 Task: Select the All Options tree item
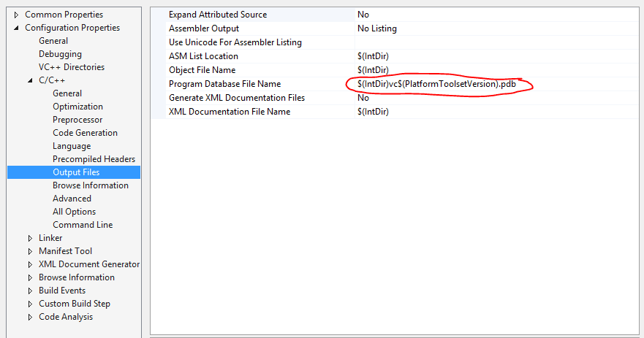pyautogui.click(x=74, y=212)
